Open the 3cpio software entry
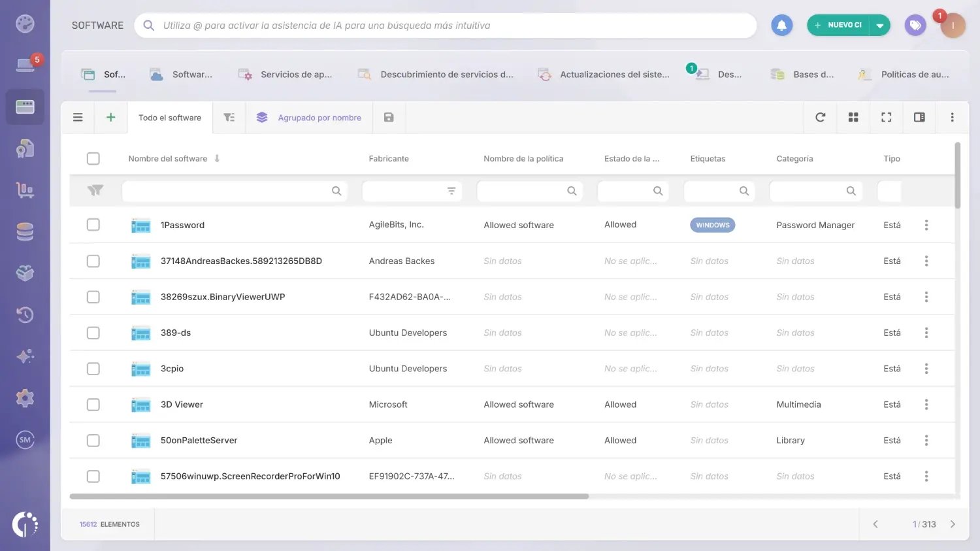This screenshot has height=551, width=980. (x=172, y=369)
